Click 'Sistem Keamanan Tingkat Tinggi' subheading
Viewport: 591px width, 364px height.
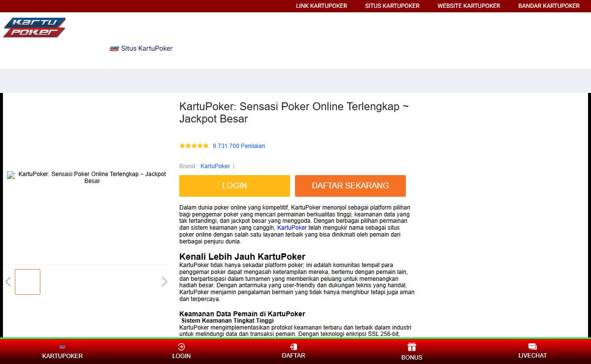pos(228,321)
